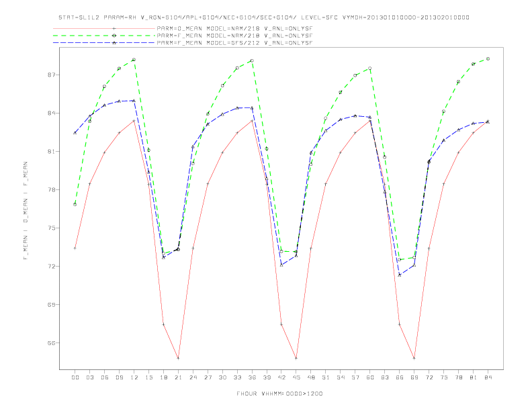The width and height of the screenshot is (532, 411).
Task: Click x-axis tick label 36
Action: tap(252, 377)
